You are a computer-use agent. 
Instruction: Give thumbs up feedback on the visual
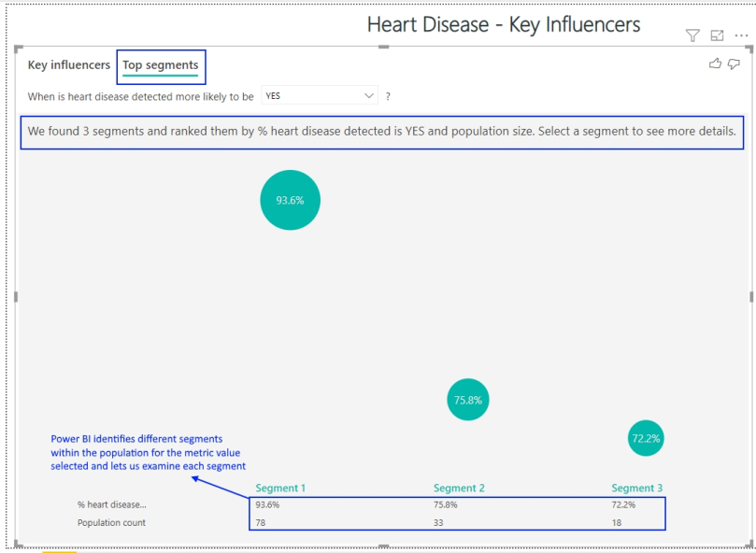(x=715, y=63)
